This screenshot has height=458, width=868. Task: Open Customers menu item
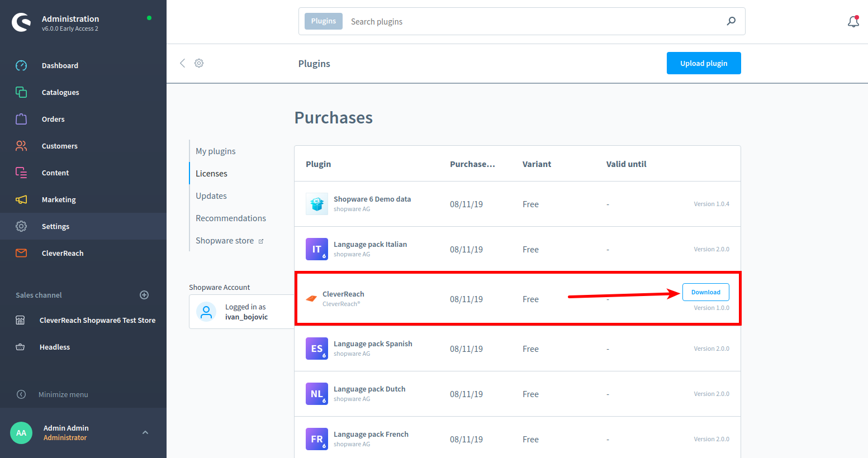click(60, 146)
